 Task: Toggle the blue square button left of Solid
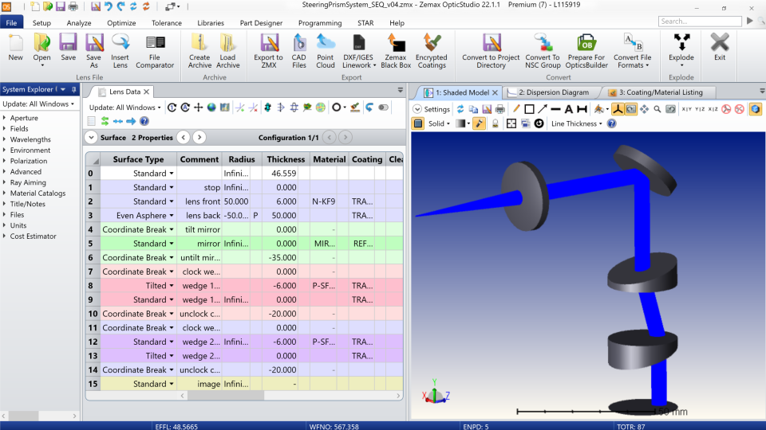point(418,124)
